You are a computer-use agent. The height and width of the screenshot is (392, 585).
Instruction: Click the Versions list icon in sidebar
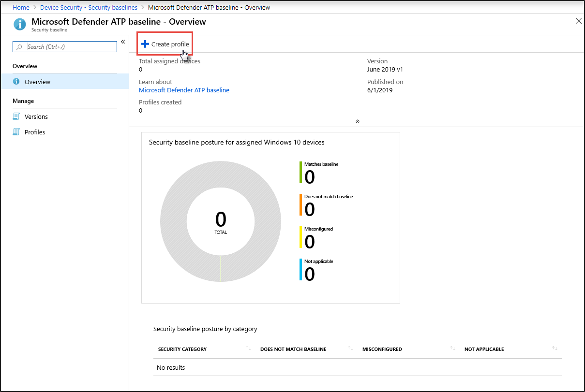[16, 116]
